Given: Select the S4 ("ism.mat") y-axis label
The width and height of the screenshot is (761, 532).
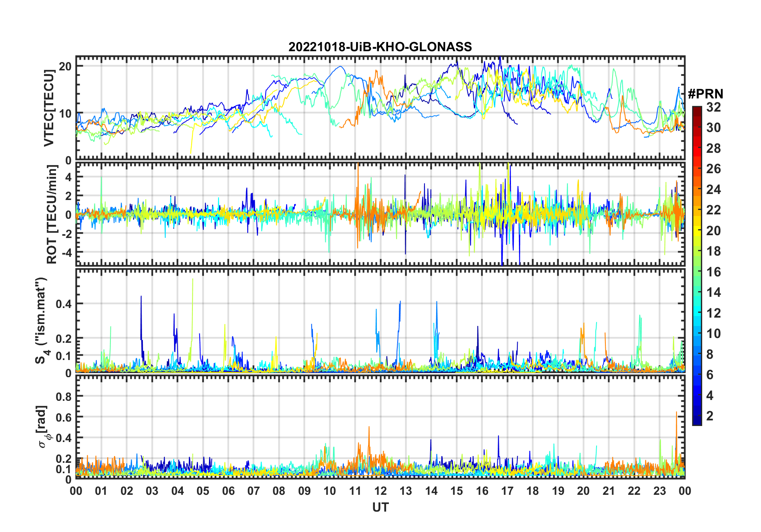Looking at the screenshot, I should [x=42, y=320].
